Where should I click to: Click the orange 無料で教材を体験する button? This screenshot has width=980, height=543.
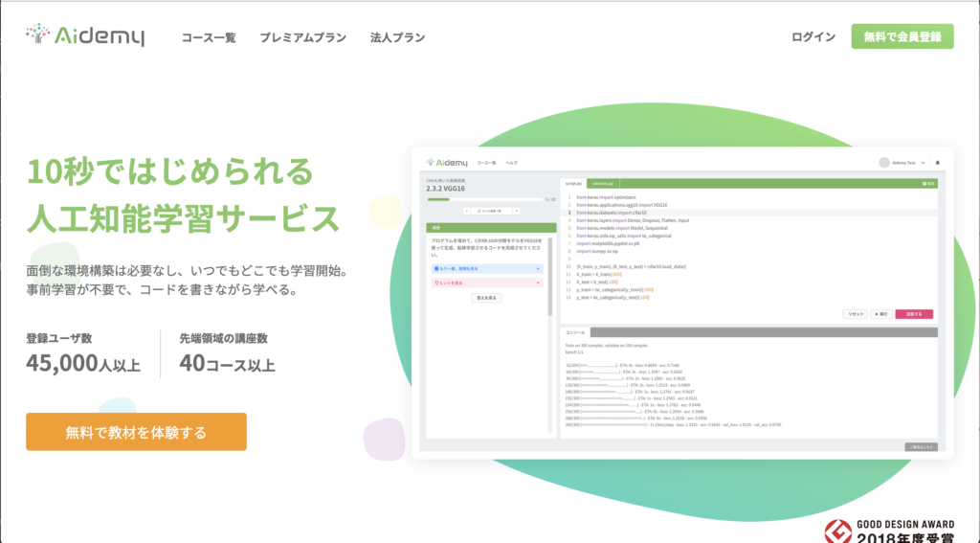(136, 432)
